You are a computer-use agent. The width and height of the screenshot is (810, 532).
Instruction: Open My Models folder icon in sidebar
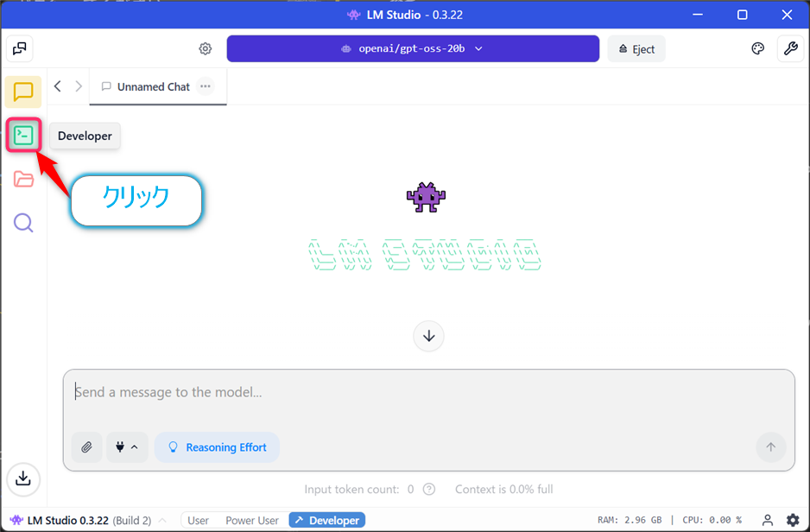23,180
